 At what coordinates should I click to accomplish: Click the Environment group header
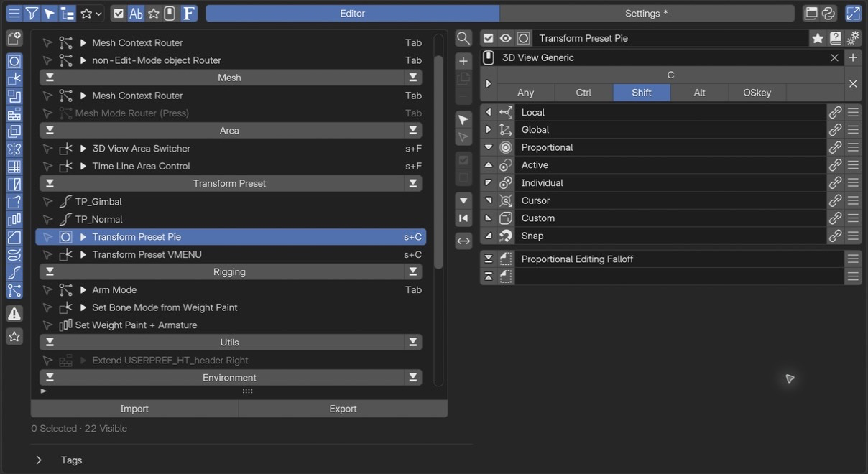point(230,378)
